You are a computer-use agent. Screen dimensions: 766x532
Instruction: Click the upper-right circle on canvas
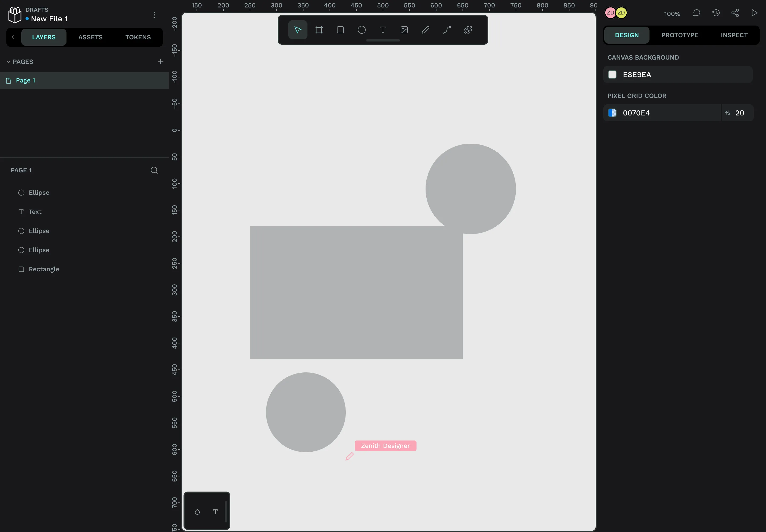471,189
